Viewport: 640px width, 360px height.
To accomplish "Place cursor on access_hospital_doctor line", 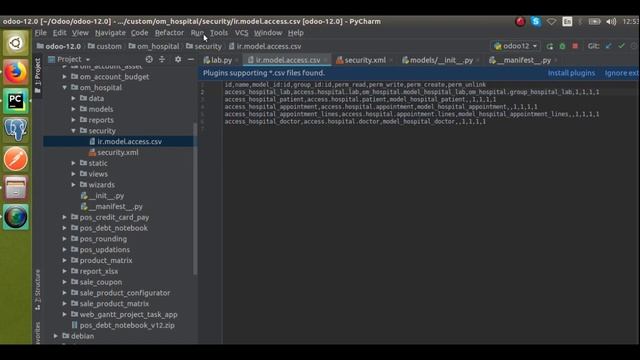I will pyautogui.click(x=355, y=122).
